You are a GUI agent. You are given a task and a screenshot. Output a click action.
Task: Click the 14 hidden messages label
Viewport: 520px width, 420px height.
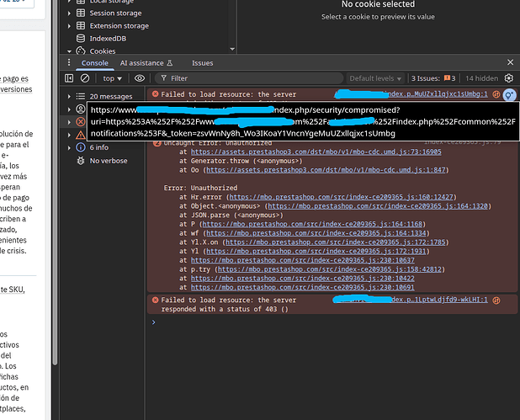pyautogui.click(x=481, y=78)
